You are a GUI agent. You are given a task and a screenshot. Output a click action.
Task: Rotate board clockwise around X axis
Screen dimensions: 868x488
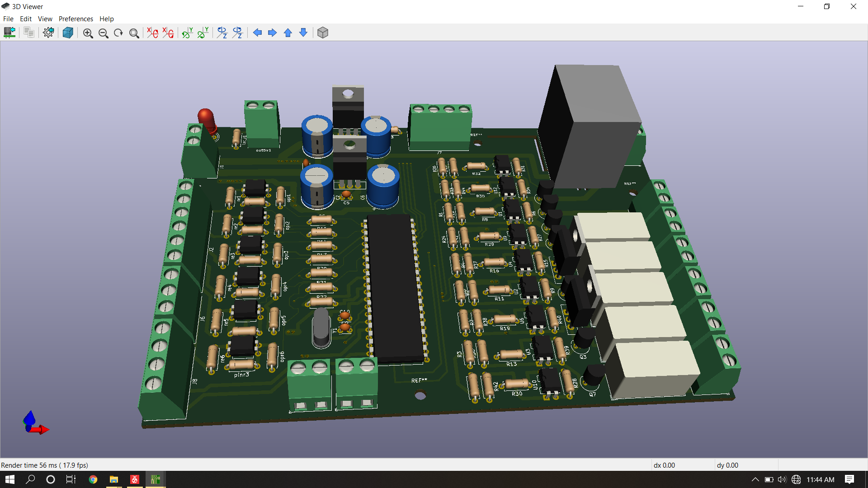point(152,33)
